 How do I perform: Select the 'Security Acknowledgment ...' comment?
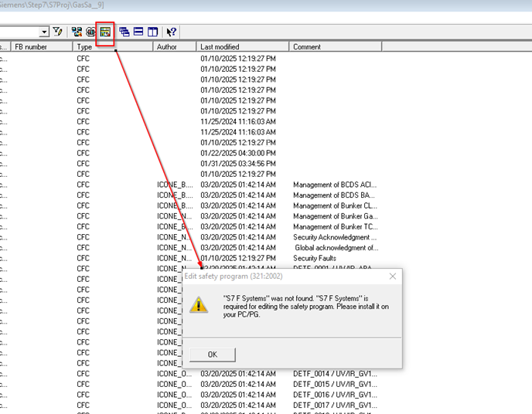335,237
